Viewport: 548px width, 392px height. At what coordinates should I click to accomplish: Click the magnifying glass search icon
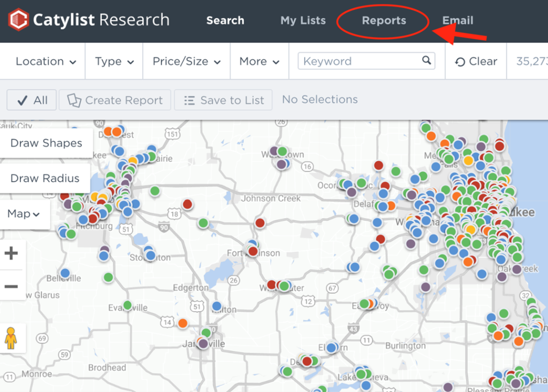pyautogui.click(x=427, y=60)
